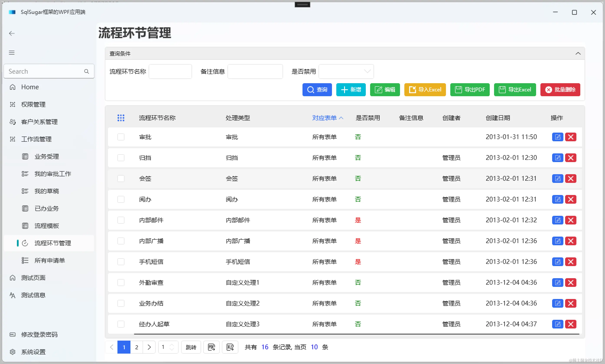Tick the checkbox for 业务办结 row

121,303
